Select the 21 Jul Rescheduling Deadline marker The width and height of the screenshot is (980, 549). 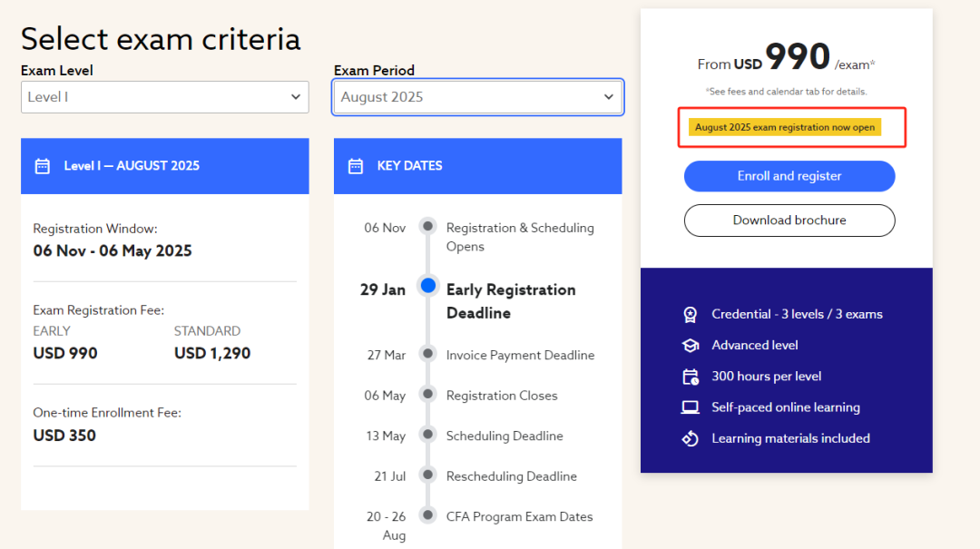(x=427, y=475)
